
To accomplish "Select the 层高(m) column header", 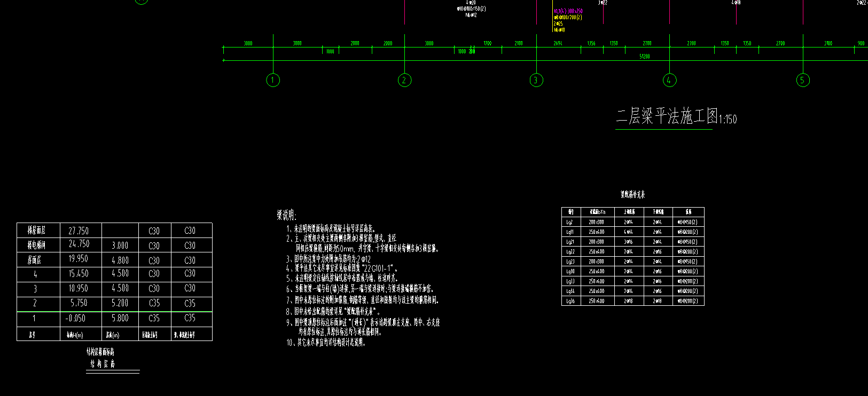I will [112, 335].
